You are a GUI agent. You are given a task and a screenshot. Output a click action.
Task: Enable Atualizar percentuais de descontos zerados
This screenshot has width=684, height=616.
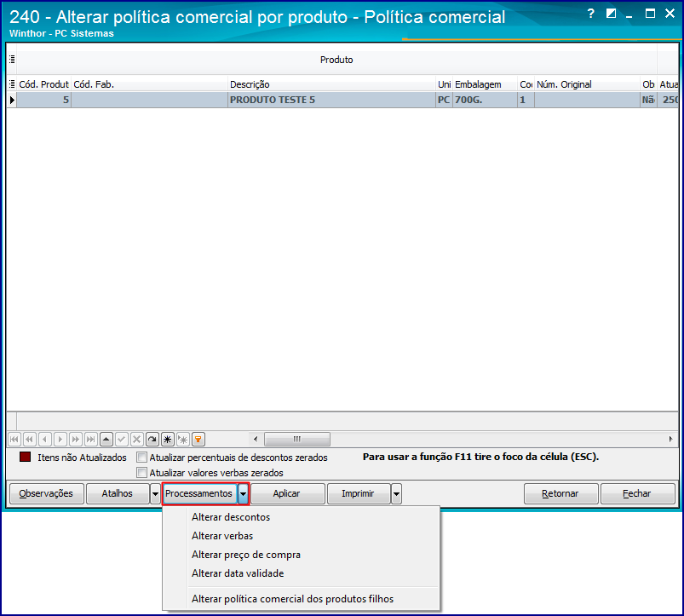pyautogui.click(x=141, y=458)
